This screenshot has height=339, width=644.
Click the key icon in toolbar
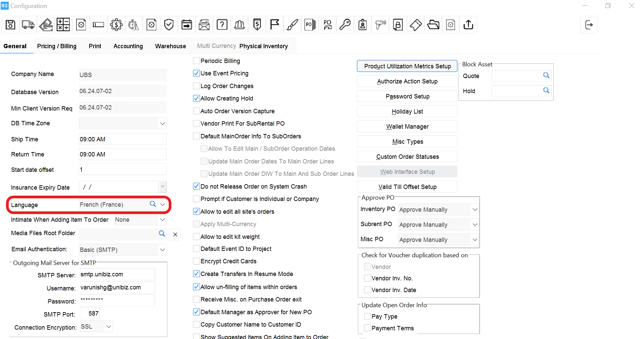pyautogui.click(x=345, y=25)
